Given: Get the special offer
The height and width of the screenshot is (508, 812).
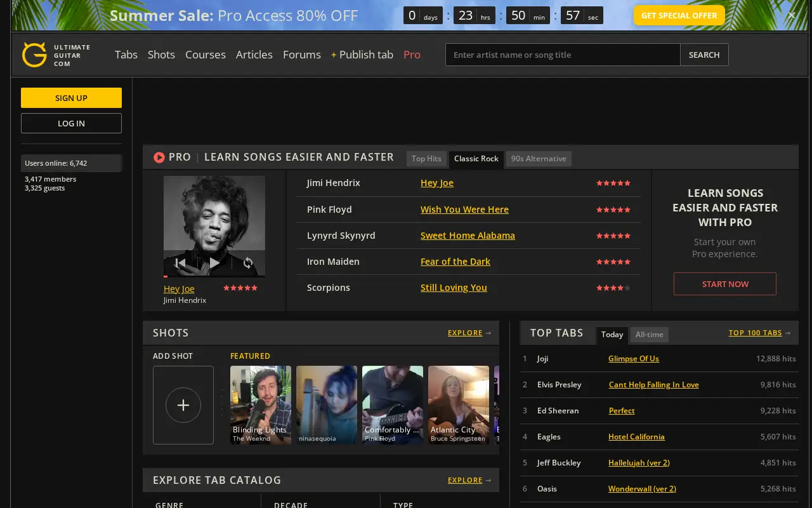Looking at the screenshot, I should (x=679, y=15).
